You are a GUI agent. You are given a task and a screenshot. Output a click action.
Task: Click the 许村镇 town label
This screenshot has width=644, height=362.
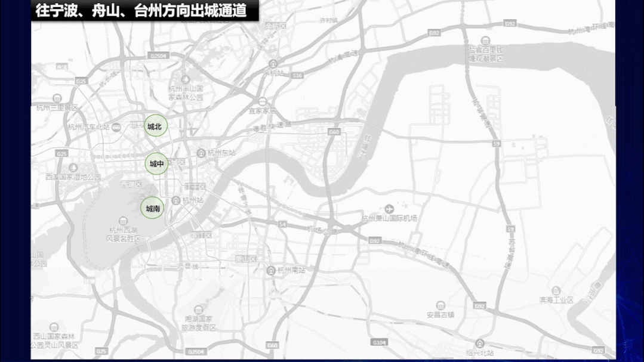pos(329,20)
